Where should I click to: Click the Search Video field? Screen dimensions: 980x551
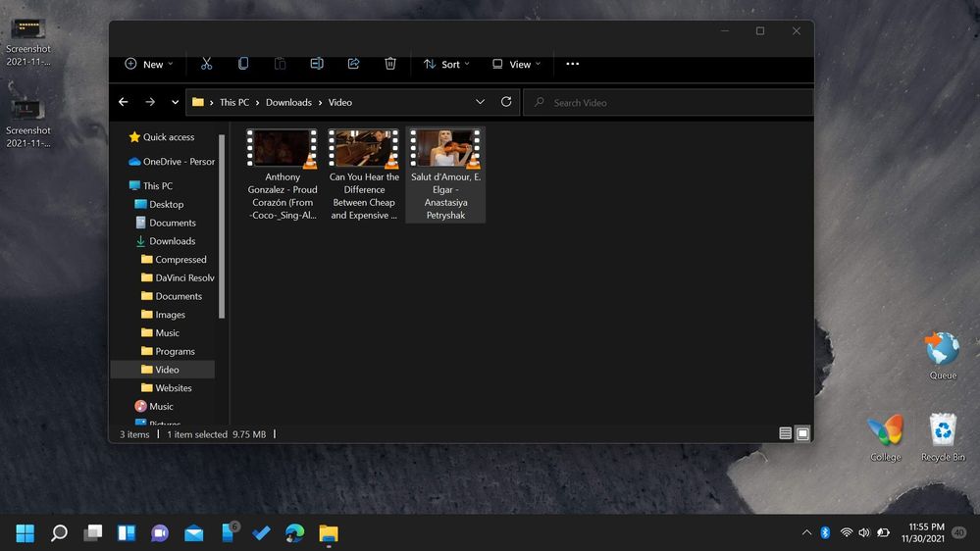[x=667, y=102]
